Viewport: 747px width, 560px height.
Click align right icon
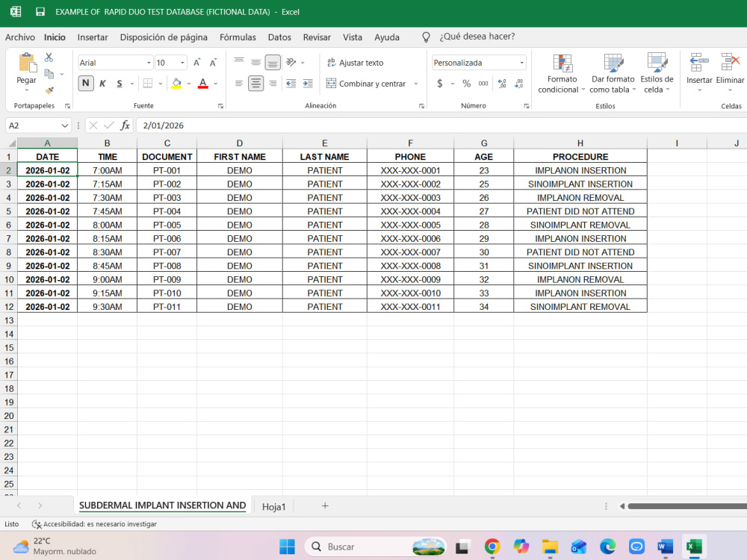(x=273, y=84)
